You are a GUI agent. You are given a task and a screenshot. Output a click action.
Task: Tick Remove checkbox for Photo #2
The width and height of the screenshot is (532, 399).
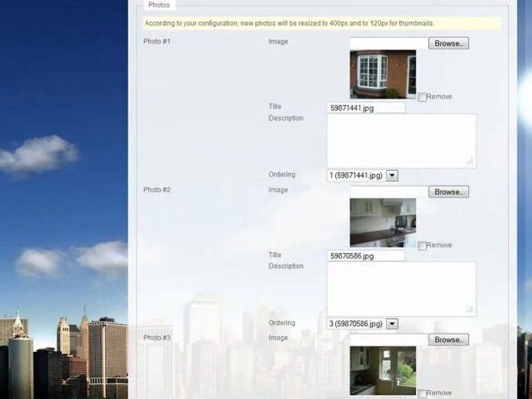coord(422,245)
